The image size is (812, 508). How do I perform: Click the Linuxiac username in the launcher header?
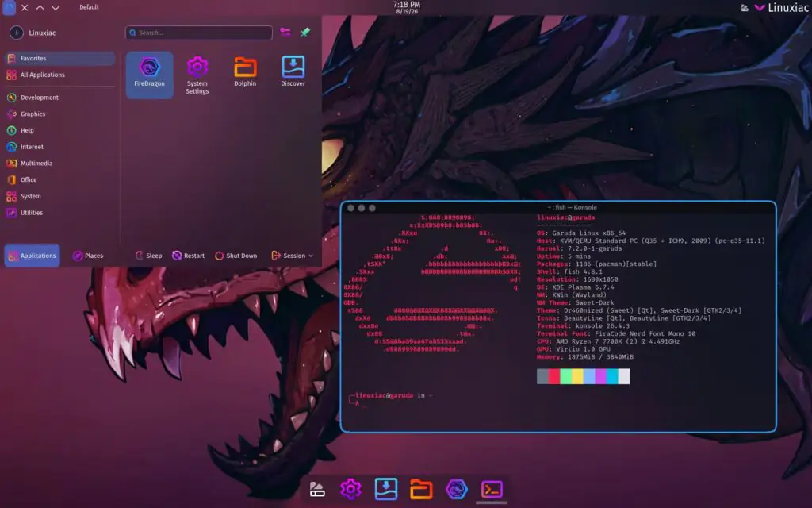tap(42, 33)
